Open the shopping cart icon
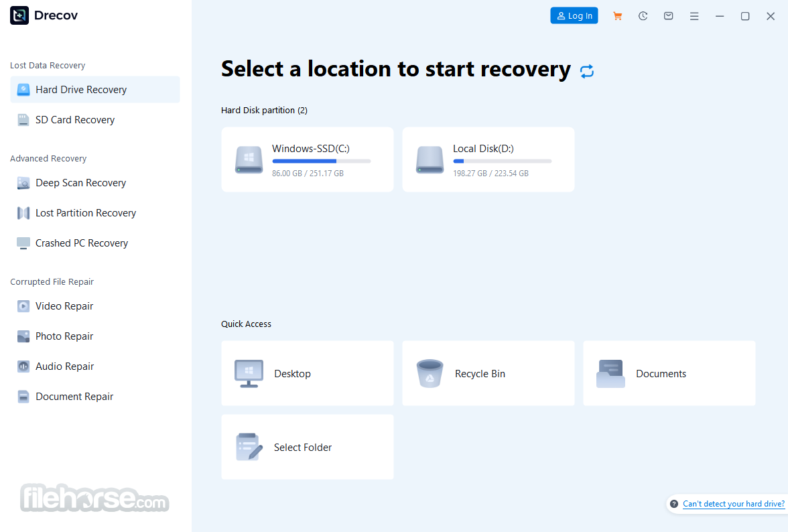This screenshot has width=788, height=532. [x=618, y=16]
